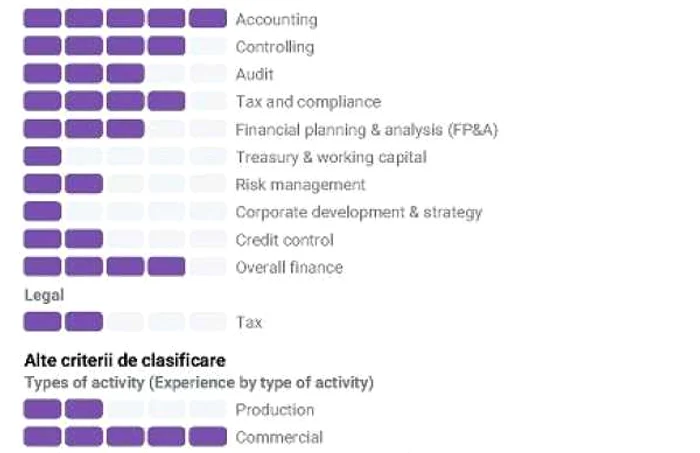The height and width of the screenshot is (453, 700).
Task: Click the Accounting skill label
Action: click(276, 20)
